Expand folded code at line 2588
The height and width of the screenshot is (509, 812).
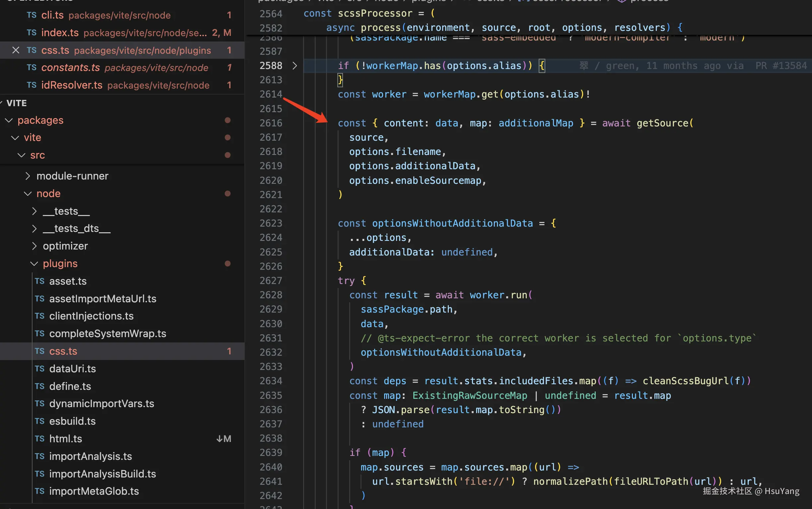pyautogui.click(x=295, y=66)
